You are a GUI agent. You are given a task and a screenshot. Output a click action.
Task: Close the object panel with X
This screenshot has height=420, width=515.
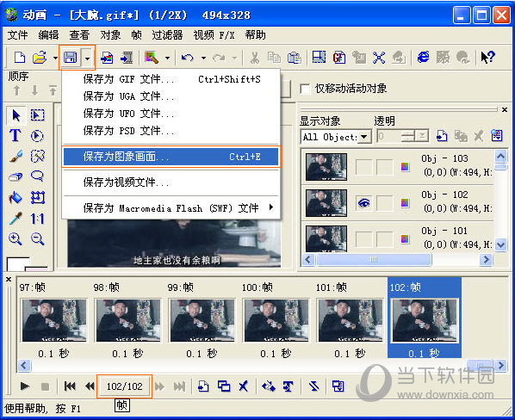[505, 109]
